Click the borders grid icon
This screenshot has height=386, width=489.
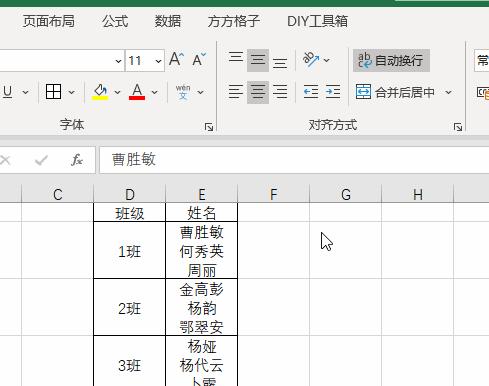click(53, 92)
